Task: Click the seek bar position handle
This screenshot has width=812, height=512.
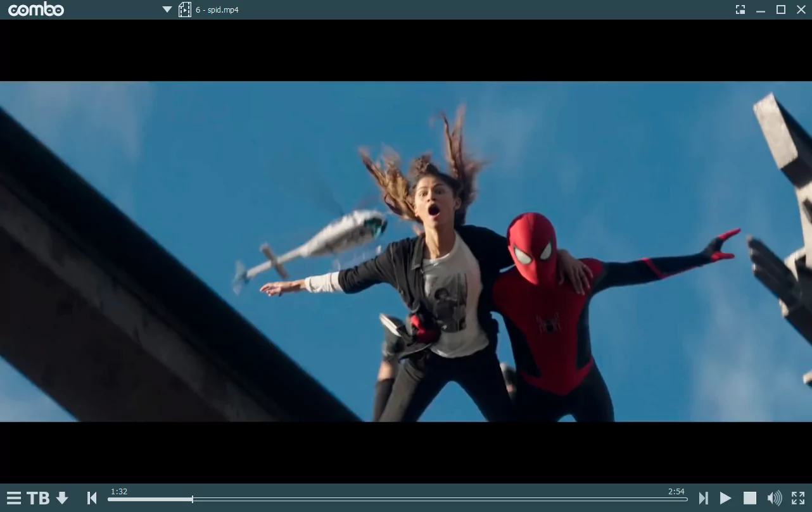Action: coord(193,499)
